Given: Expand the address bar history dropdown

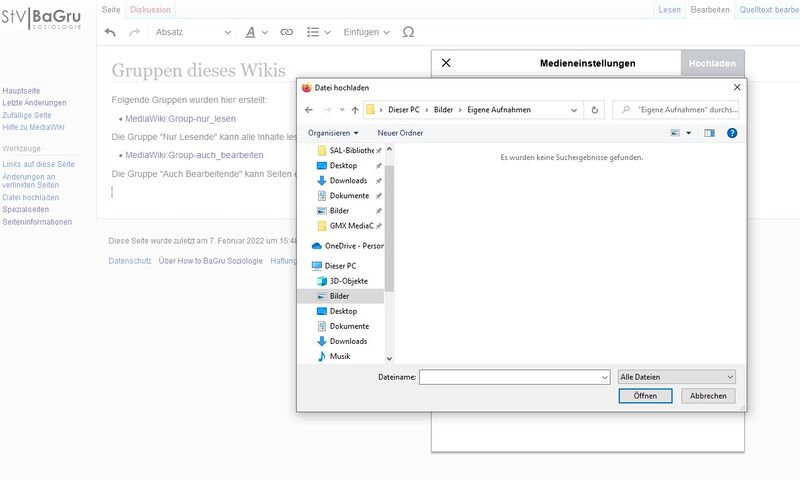Looking at the screenshot, I should [x=574, y=110].
